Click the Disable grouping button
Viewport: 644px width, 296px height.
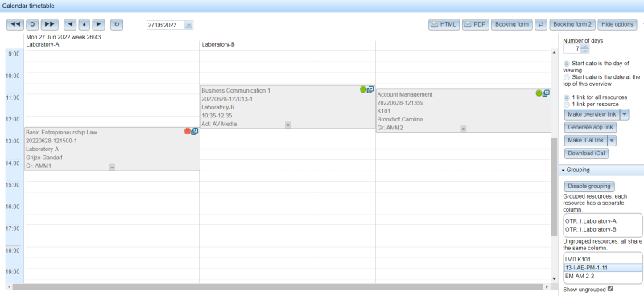tap(589, 187)
